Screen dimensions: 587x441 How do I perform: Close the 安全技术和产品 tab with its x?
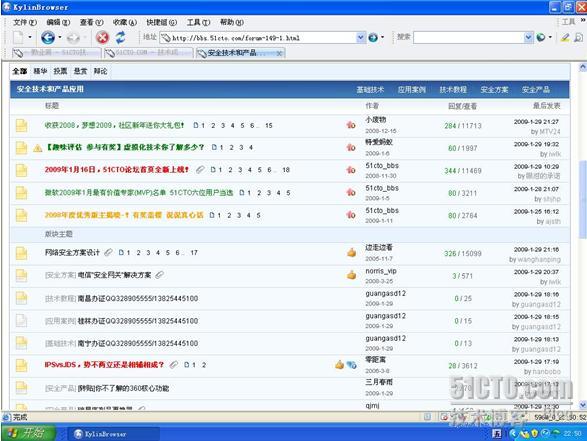pyautogui.click(x=279, y=54)
